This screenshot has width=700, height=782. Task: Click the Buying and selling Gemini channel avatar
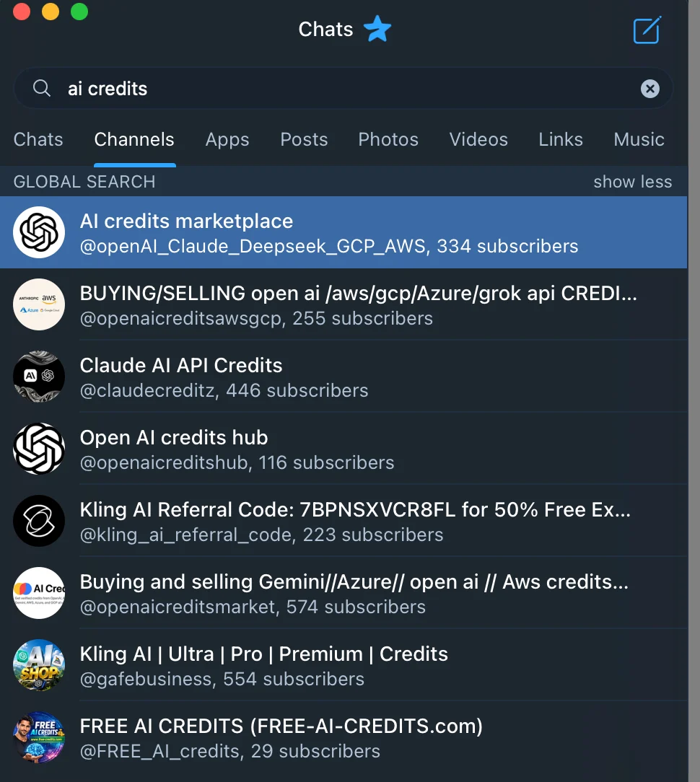coord(39,593)
